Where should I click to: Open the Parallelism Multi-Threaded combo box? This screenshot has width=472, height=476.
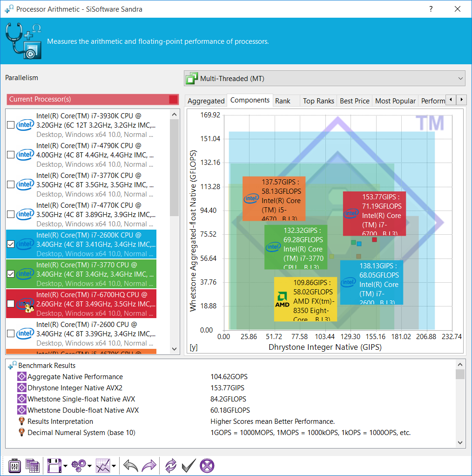tap(324, 78)
